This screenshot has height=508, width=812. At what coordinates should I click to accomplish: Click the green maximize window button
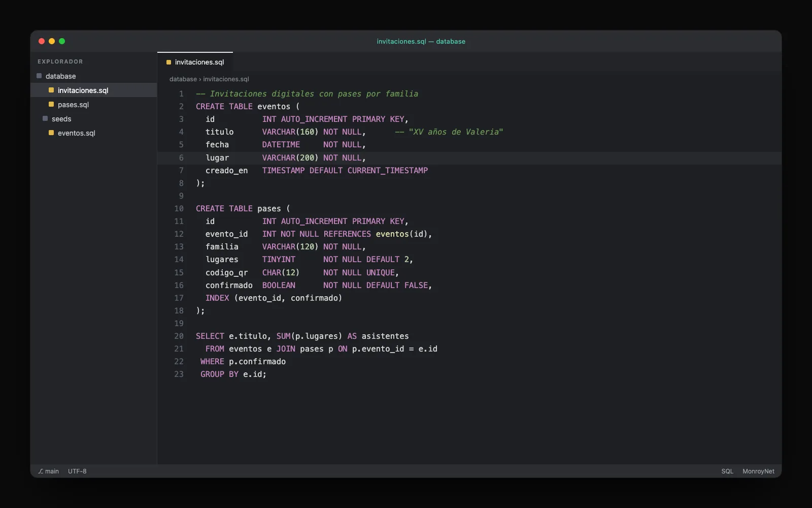62,41
